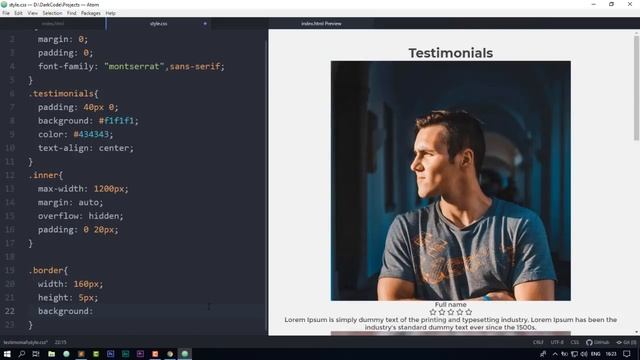The height and width of the screenshot is (360, 640).
Task: Open the Packages menu
Action: pyautogui.click(x=91, y=13)
